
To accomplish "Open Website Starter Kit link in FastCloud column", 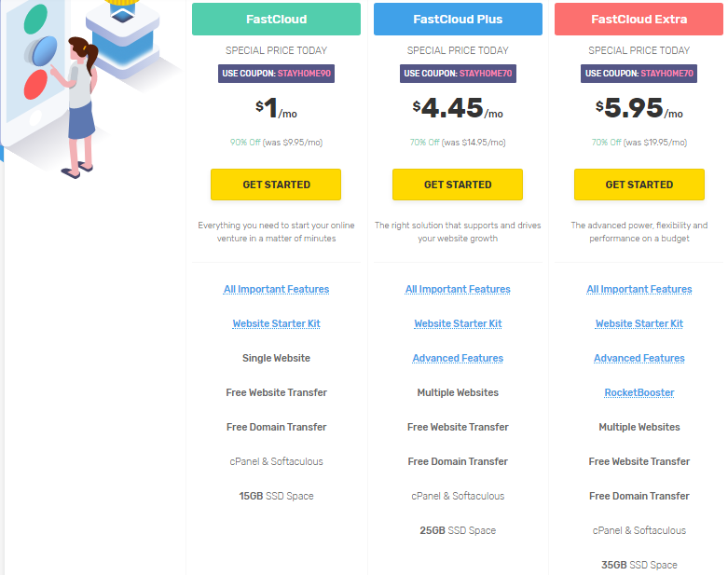I will 276,323.
